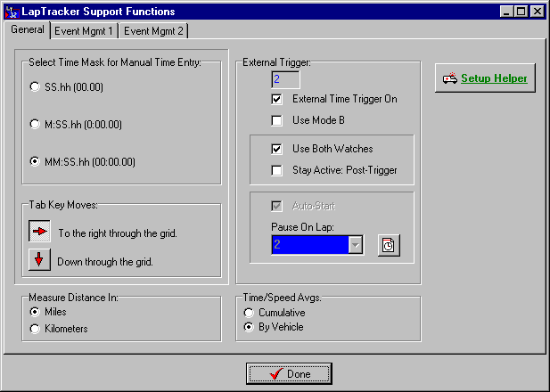This screenshot has width=550, height=392.
Task: Click 'To the right through the grid.' text
Action: coord(118,233)
